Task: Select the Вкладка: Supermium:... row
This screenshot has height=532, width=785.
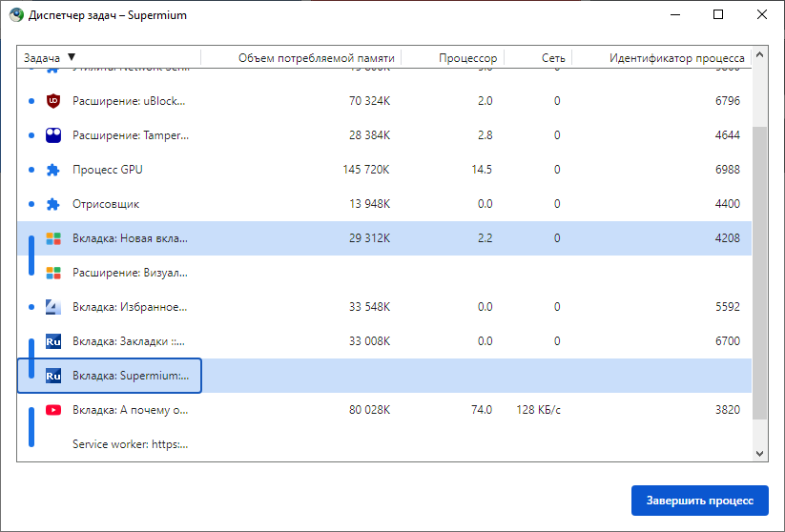Action: click(384, 376)
